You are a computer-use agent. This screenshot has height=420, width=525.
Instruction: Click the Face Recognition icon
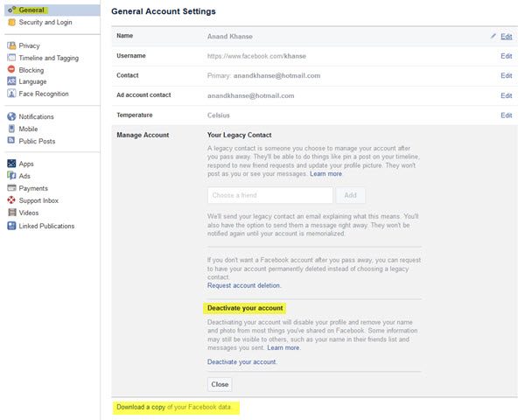click(x=11, y=94)
